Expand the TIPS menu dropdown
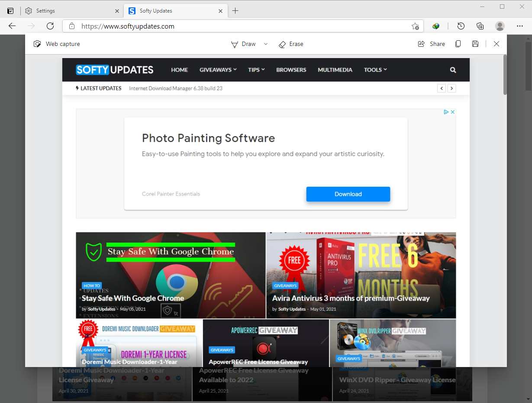 pyautogui.click(x=256, y=70)
